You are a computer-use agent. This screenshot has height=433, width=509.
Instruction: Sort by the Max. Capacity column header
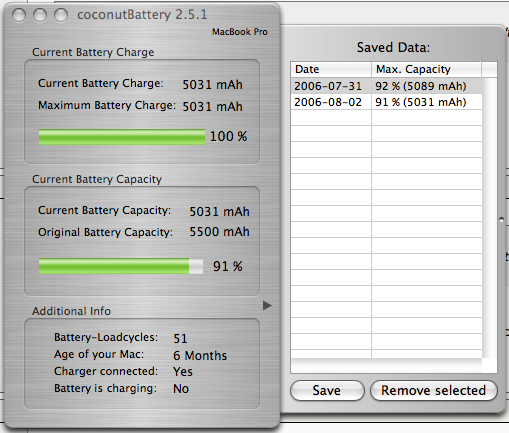click(x=426, y=69)
